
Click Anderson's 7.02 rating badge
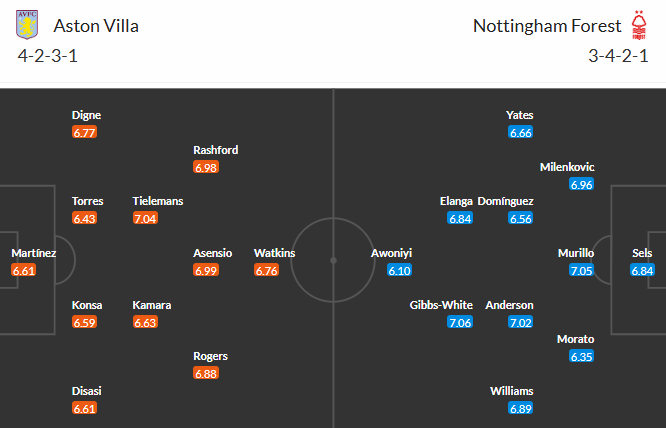click(x=520, y=322)
